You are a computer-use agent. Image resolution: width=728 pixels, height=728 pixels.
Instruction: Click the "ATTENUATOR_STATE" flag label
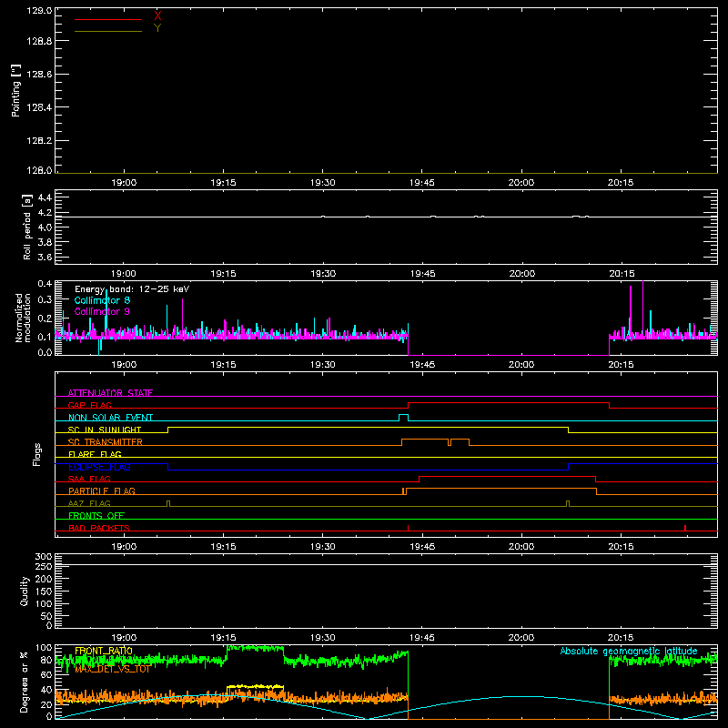(110, 393)
